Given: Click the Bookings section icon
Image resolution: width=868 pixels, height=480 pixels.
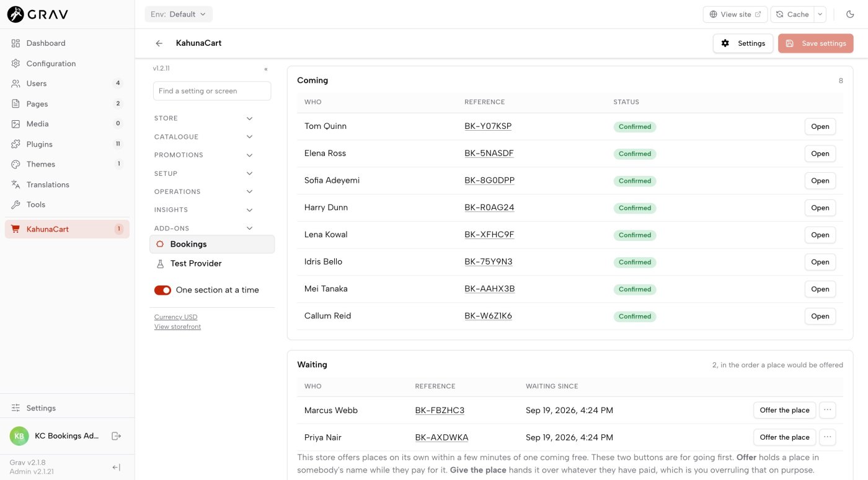Looking at the screenshot, I should [160, 244].
